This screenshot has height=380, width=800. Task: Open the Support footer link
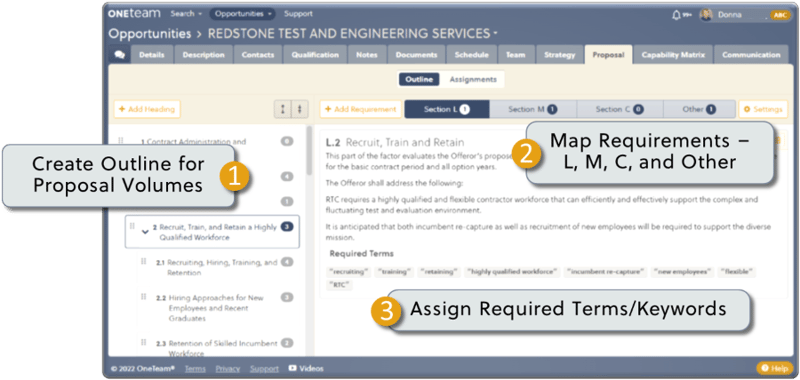click(264, 369)
